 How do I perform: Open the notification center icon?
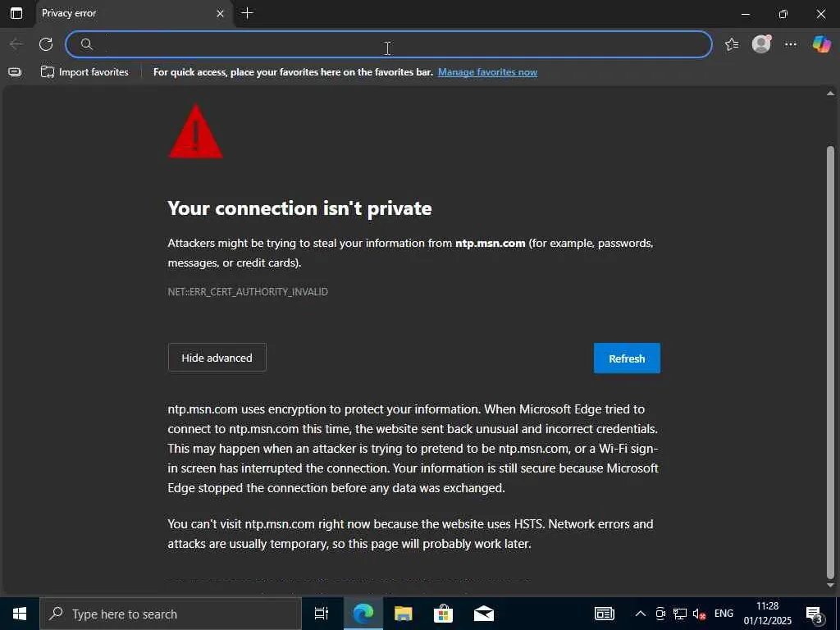pyautogui.click(x=815, y=614)
